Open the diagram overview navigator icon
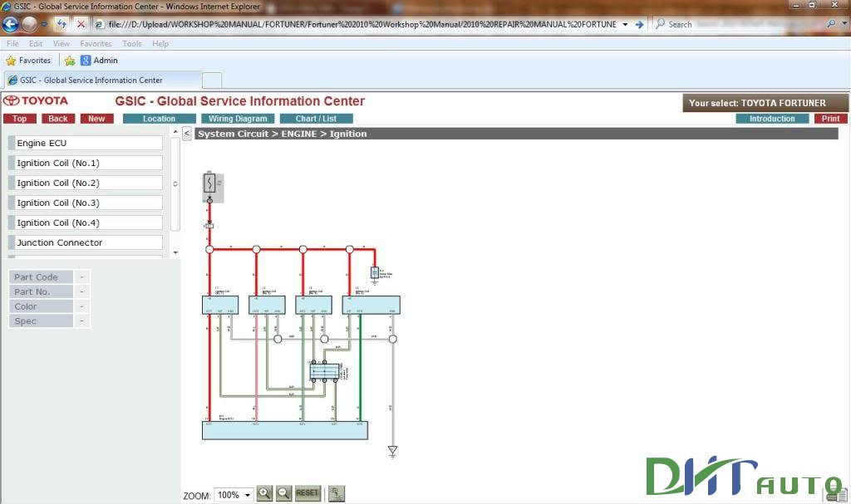Viewport: 851px width, 504px height. 337,494
